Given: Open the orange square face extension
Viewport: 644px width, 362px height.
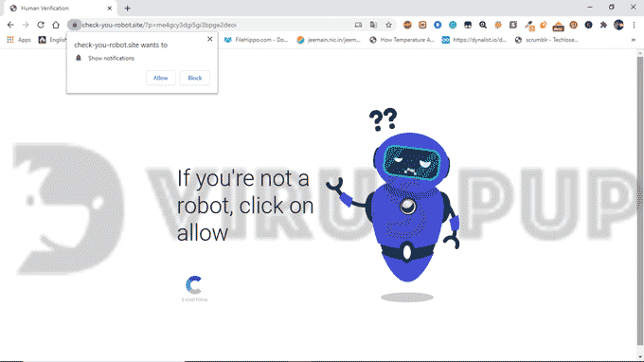Looking at the screenshot, I should 422,25.
